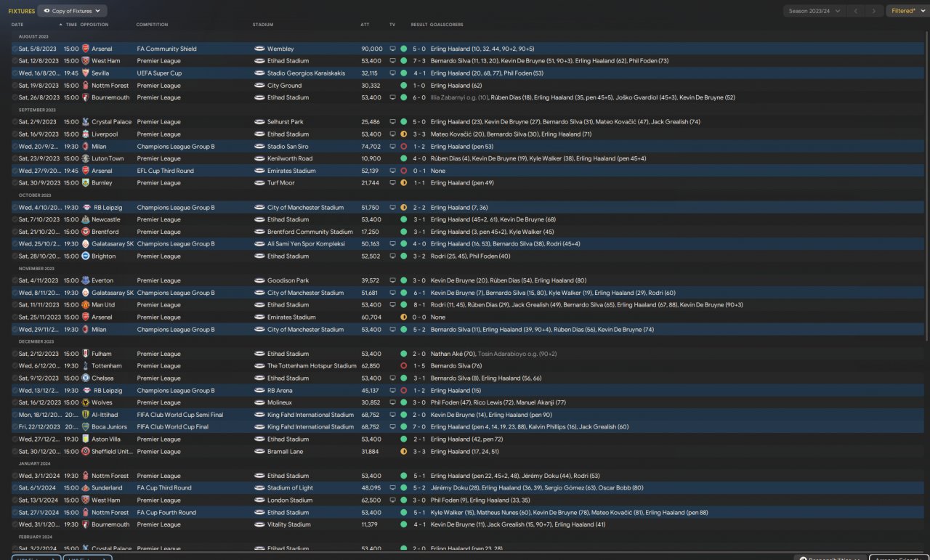This screenshot has width=930, height=560.
Task: Click the stadium icon beside Goodison Park
Action: tap(259, 280)
